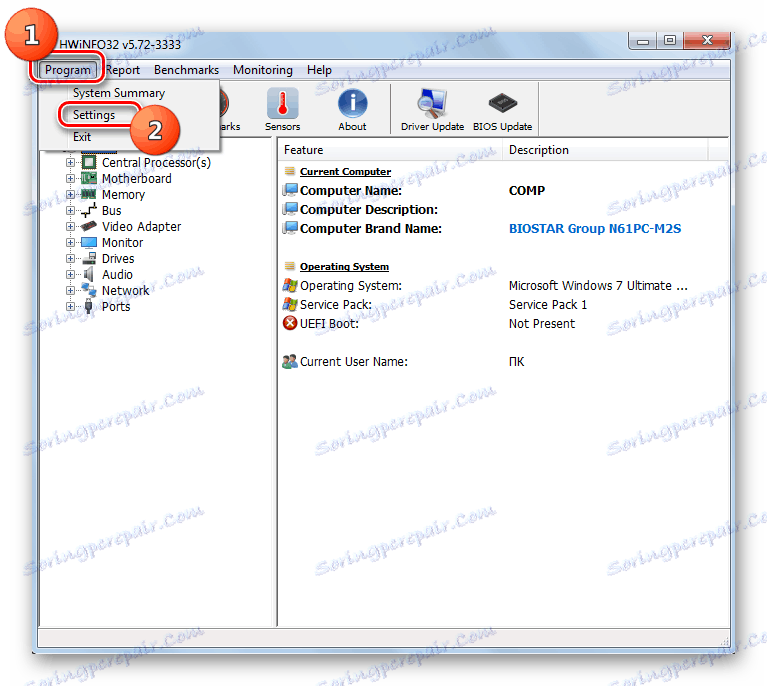Open the Program menu
Viewport: 767px width, 686px height.
(x=68, y=70)
